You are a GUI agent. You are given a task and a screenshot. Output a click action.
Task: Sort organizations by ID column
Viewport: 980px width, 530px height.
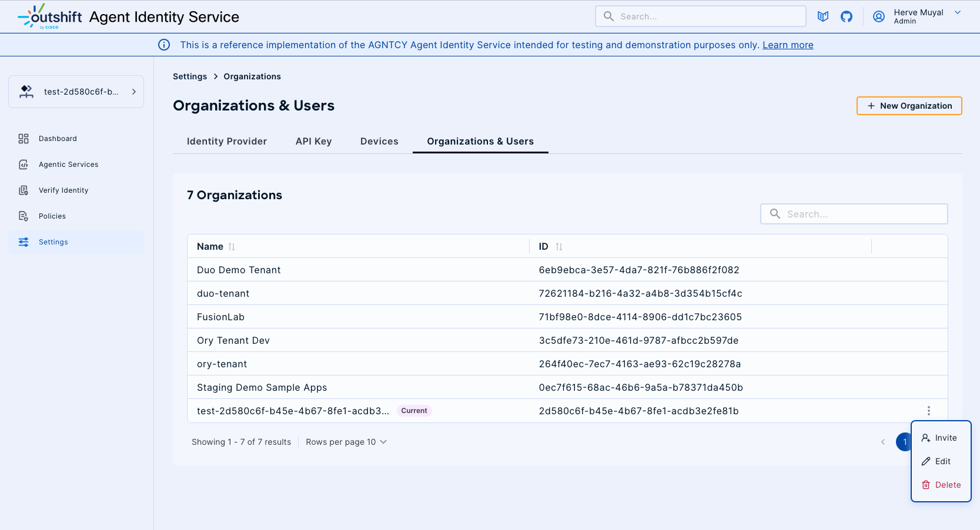point(558,247)
